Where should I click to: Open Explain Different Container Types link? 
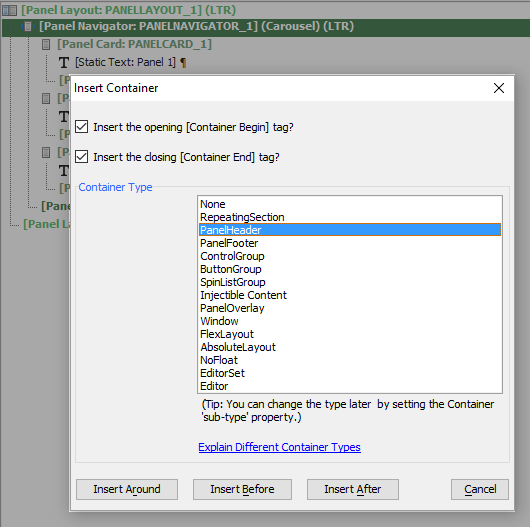pyautogui.click(x=280, y=447)
